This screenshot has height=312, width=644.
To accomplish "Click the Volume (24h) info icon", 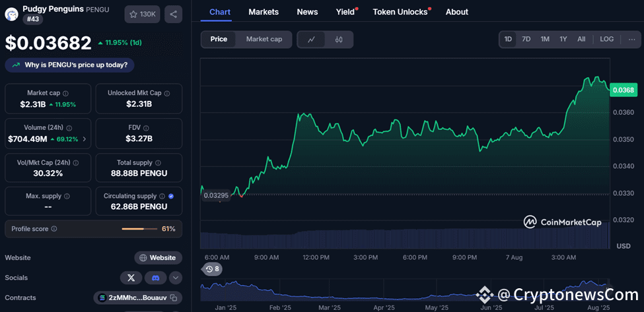I will (x=69, y=129).
